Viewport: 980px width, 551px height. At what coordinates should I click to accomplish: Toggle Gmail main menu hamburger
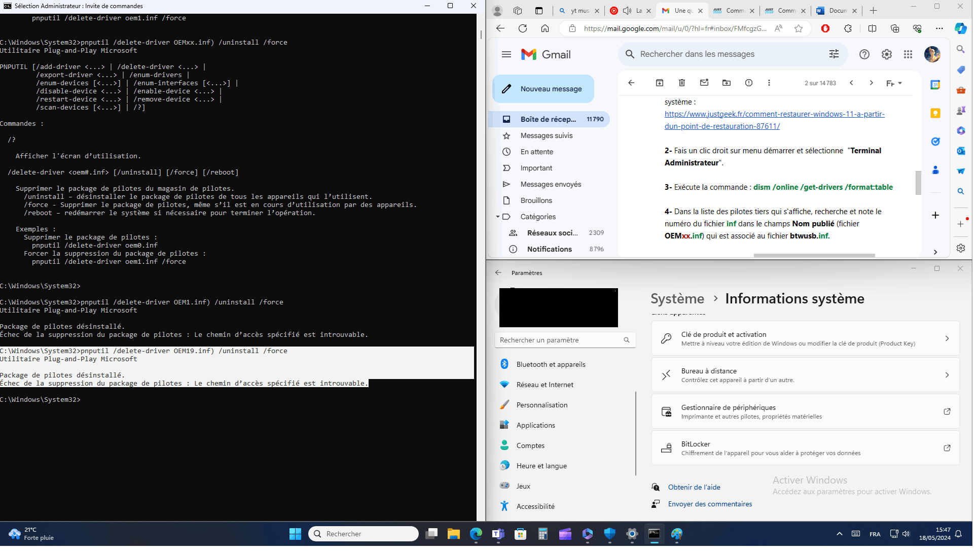tap(506, 54)
